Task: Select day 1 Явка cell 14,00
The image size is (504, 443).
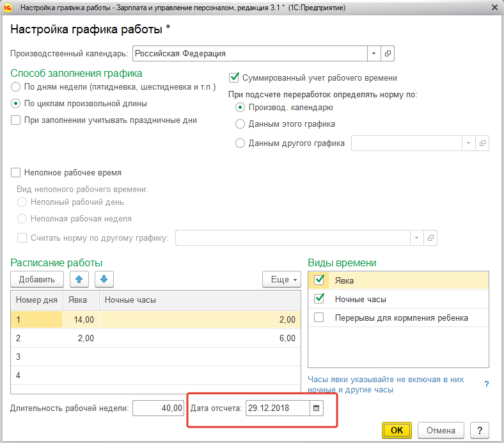Action: [81, 319]
